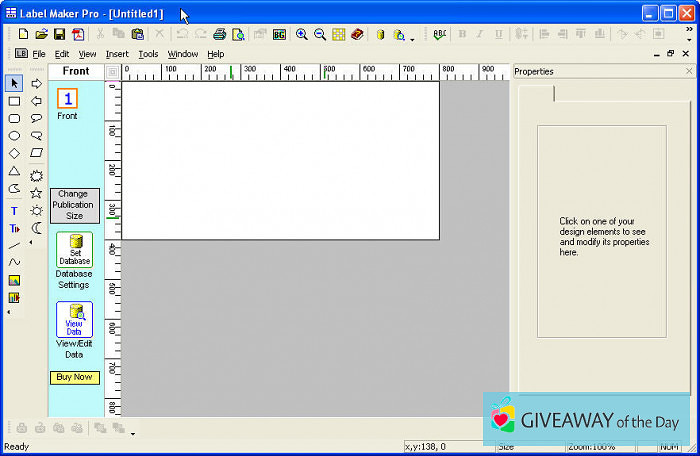Viewport: 700px width, 456px height.
Task: Toggle the grid display icon
Action: (339, 34)
